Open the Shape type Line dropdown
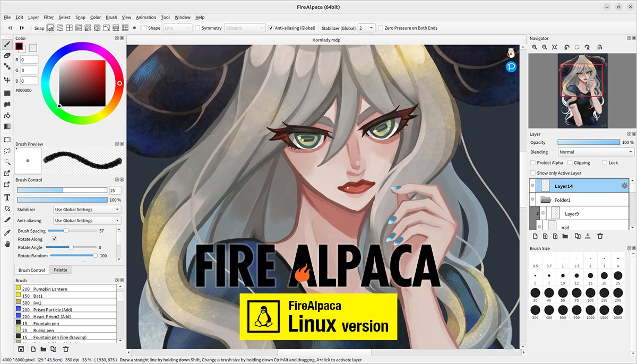 click(x=177, y=28)
